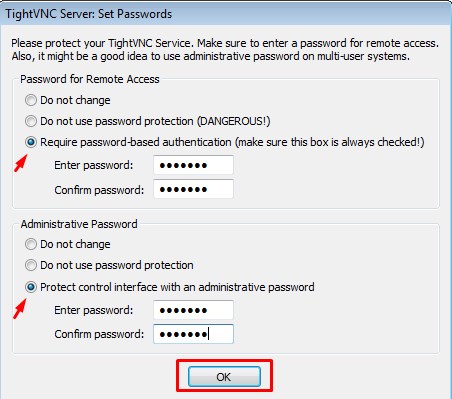This screenshot has width=452, height=399.
Task: Click red arrow below Require password-based authentication radio
Action: 21,163
